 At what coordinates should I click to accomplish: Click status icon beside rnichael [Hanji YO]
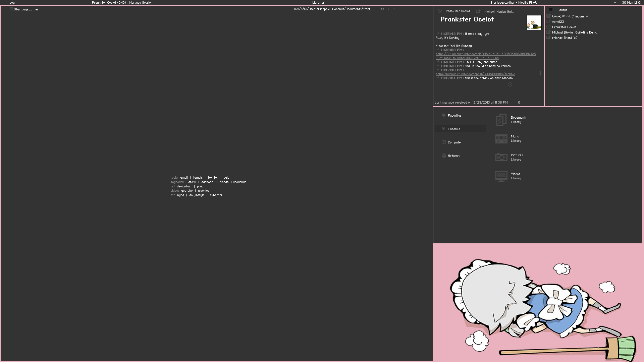(x=548, y=38)
